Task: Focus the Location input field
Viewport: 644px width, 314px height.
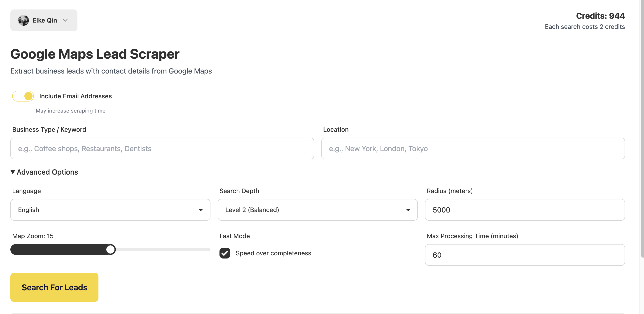Action: click(x=473, y=149)
